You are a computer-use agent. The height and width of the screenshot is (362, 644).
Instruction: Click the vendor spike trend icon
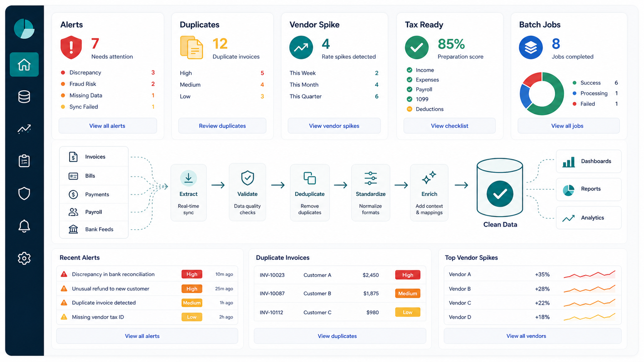click(x=301, y=47)
